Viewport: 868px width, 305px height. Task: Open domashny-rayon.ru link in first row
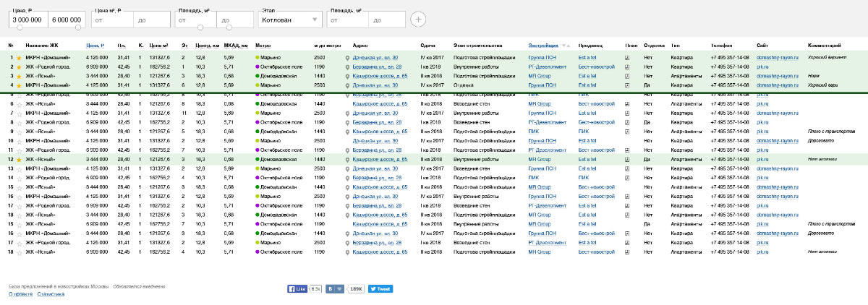[776, 57]
